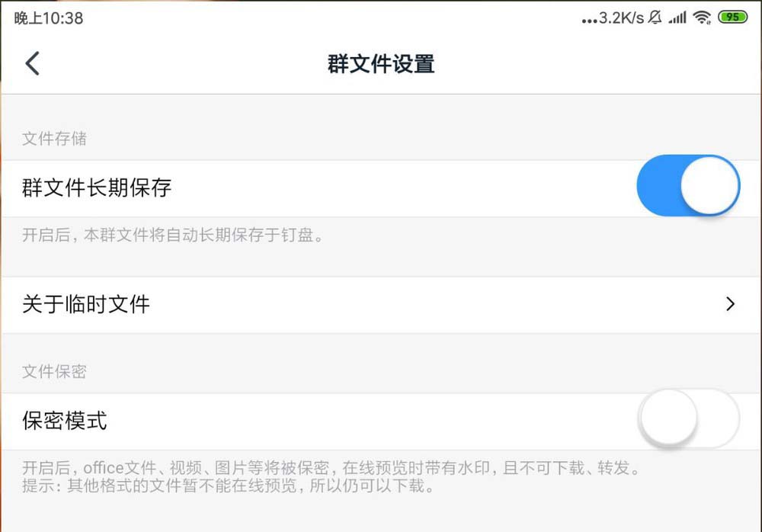Tap the 提示 hint about other formats
The image size is (762, 532).
(229, 486)
